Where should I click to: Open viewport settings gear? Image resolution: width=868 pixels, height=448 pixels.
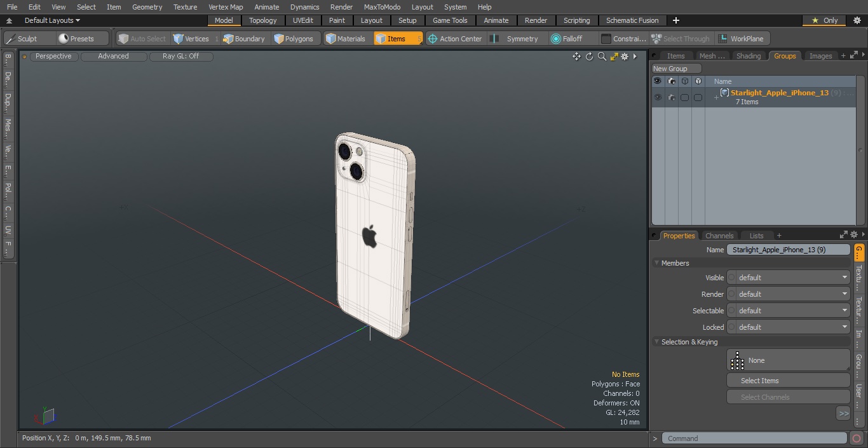click(x=625, y=57)
